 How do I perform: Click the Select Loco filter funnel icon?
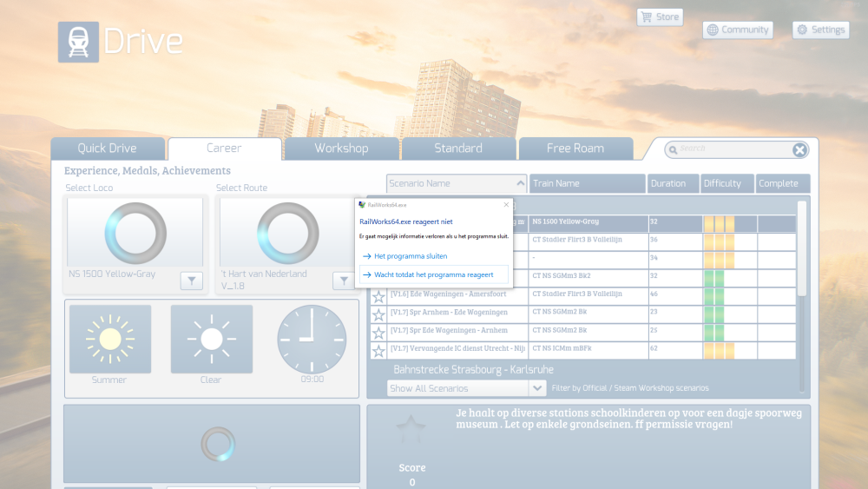pos(192,281)
